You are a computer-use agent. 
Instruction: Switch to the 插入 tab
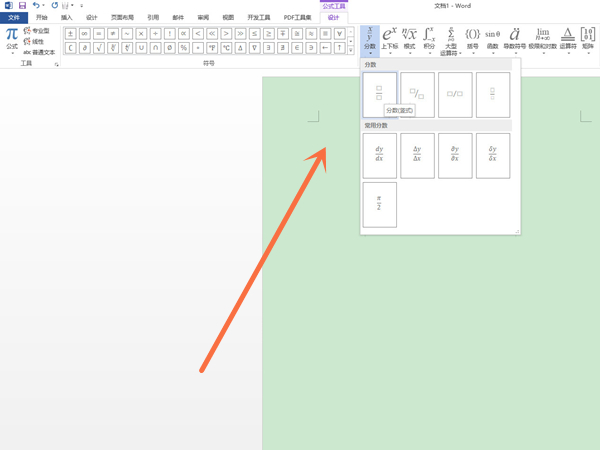coord(66,17)
